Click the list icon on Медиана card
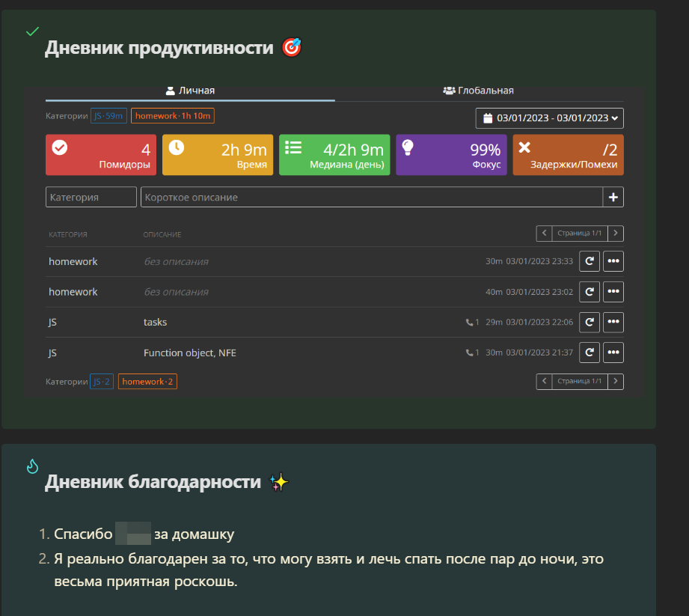 click(x=293, y=147)
